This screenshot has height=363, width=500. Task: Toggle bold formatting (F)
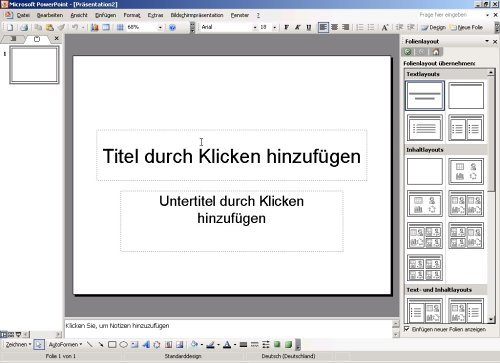tap(286, 27)
